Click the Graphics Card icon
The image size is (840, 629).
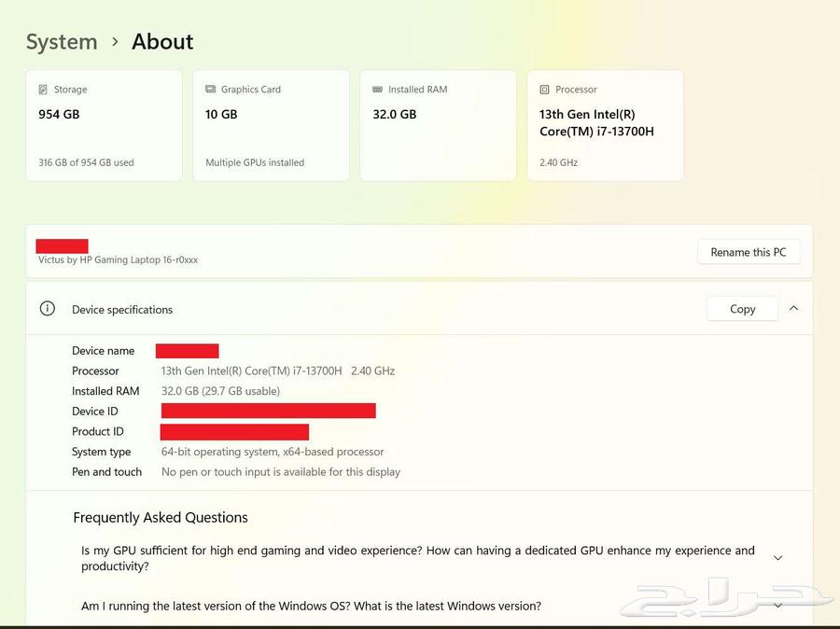click(x=210, y=90)
